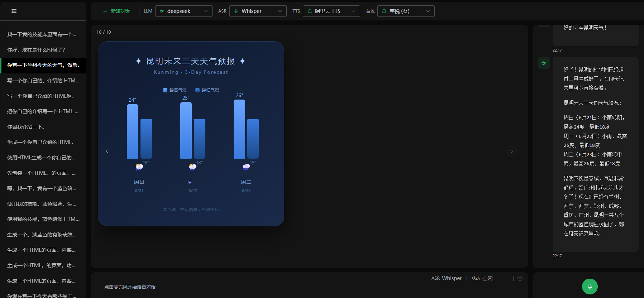
Task: Start voice input with green microphone button
Action: (x=590, y=287)
